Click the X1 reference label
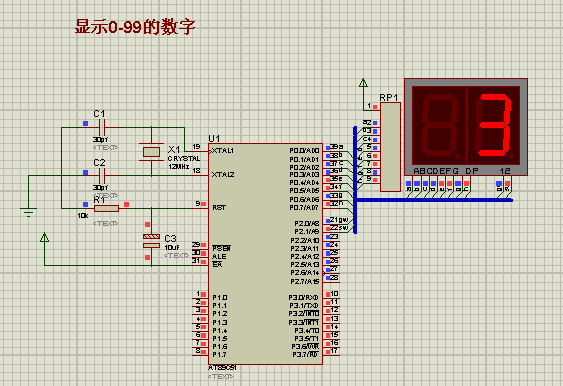563x386 pixels. pyautogui.click(x=174, y=149)
